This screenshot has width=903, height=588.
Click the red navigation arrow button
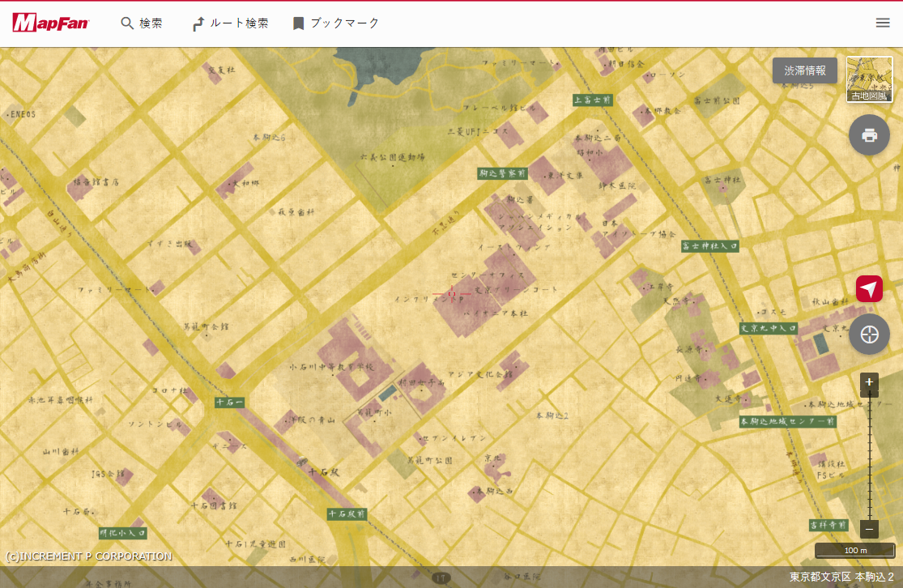click(869, 288)
